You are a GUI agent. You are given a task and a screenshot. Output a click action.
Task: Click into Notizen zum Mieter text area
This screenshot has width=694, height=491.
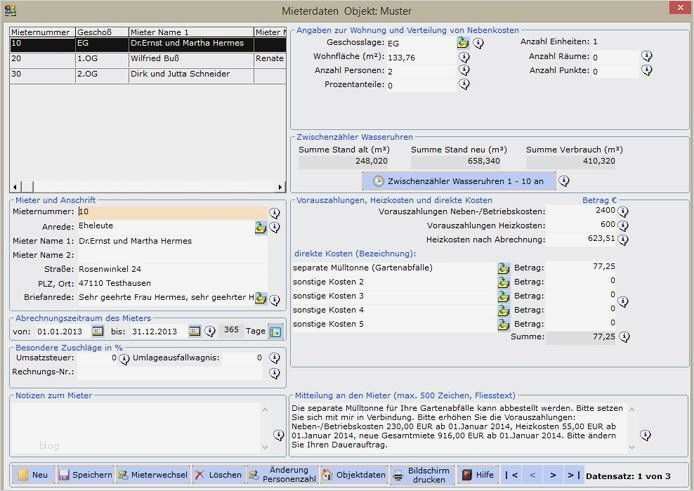137,427
